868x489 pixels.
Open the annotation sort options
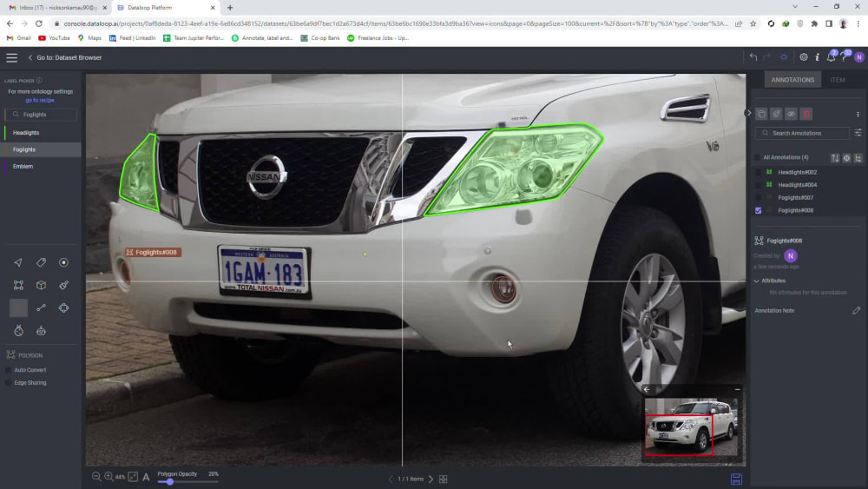point(835,158)
